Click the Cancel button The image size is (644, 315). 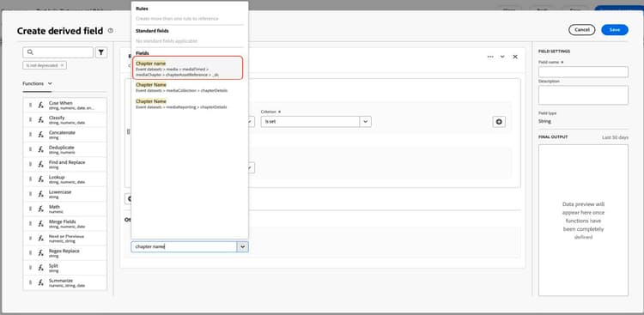click(581, 29)
